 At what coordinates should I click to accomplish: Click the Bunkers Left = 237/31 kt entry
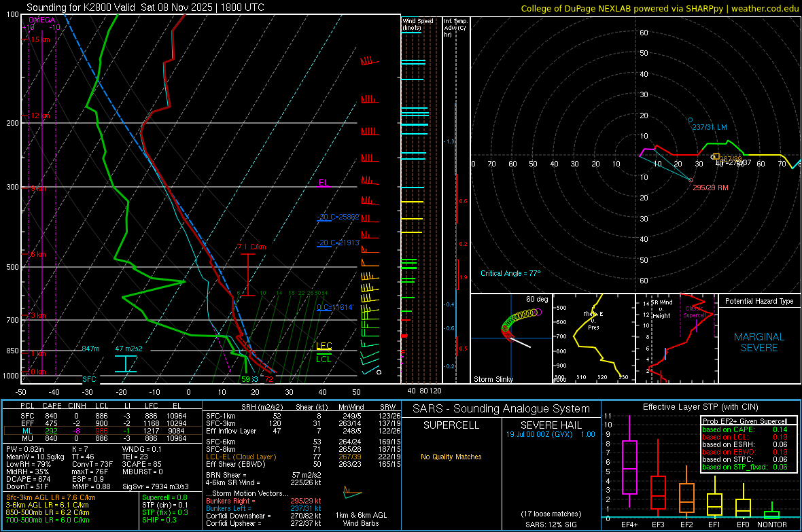point(264,508)
